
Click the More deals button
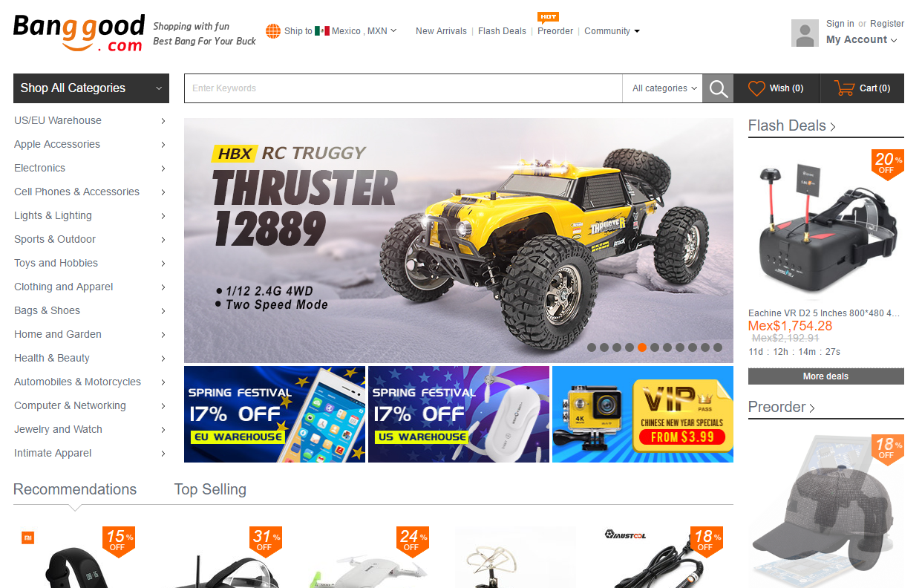825,376
